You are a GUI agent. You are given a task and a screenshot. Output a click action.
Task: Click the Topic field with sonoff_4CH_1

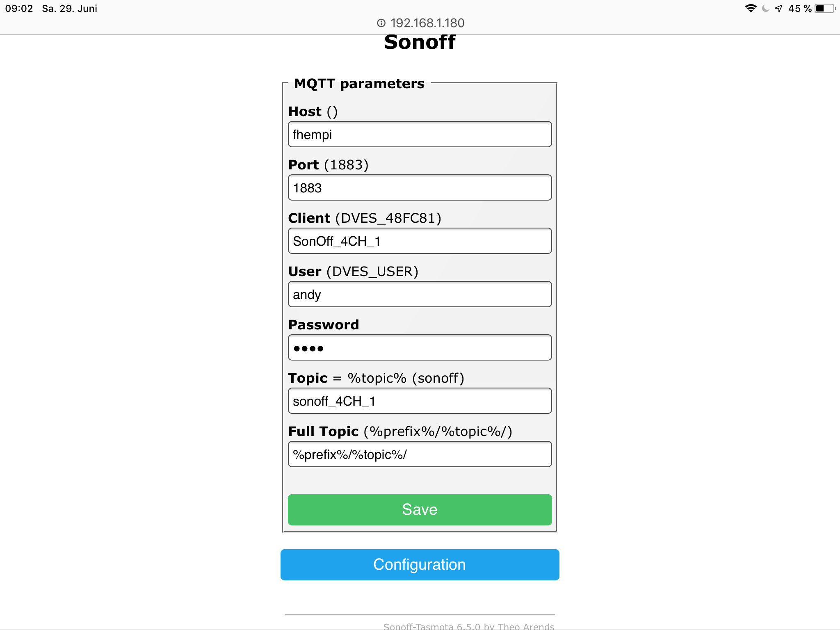click(420, 401)
